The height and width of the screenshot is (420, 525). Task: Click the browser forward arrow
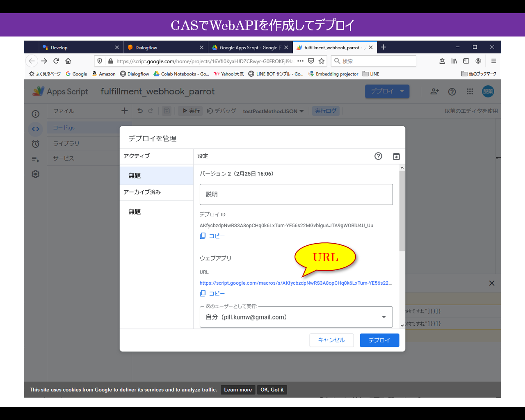44,61
